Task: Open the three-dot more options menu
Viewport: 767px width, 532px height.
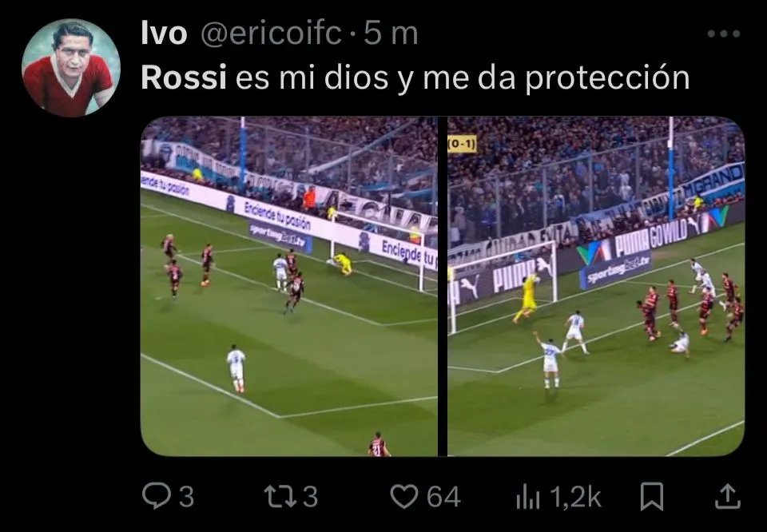Action: [x=724, y=34]
